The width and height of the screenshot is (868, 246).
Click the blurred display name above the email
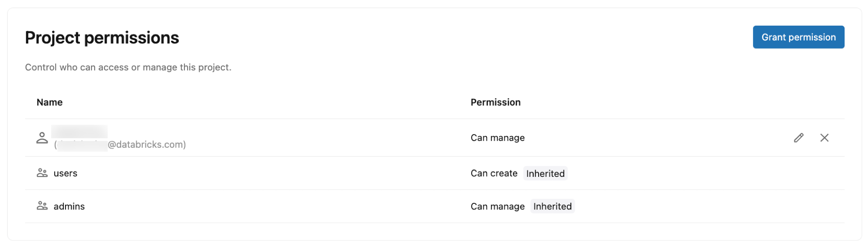tap(79, 131)
